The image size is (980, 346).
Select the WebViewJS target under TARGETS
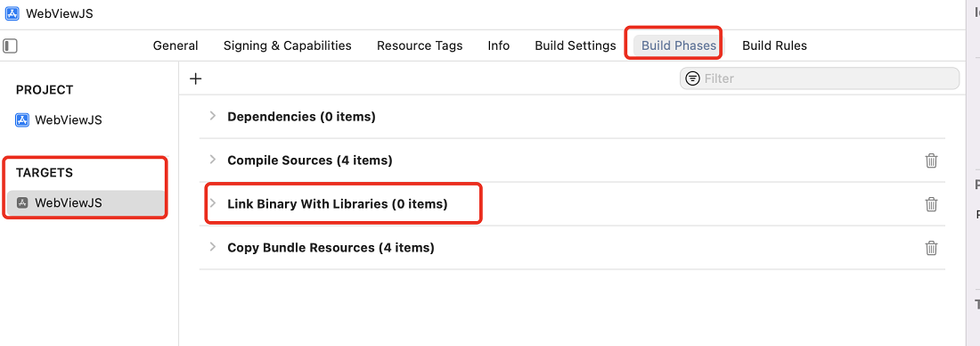[86, 202]
